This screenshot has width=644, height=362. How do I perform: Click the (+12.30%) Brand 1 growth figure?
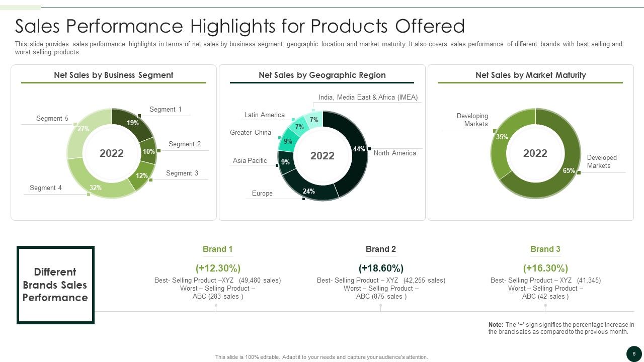(218, 268)
